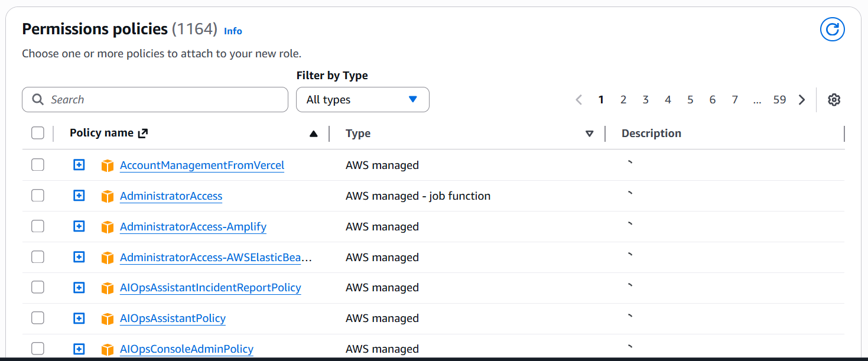This screenshot has width=868, height=361.
Task: Click the Description column header
Action: [x=651, y=134]
